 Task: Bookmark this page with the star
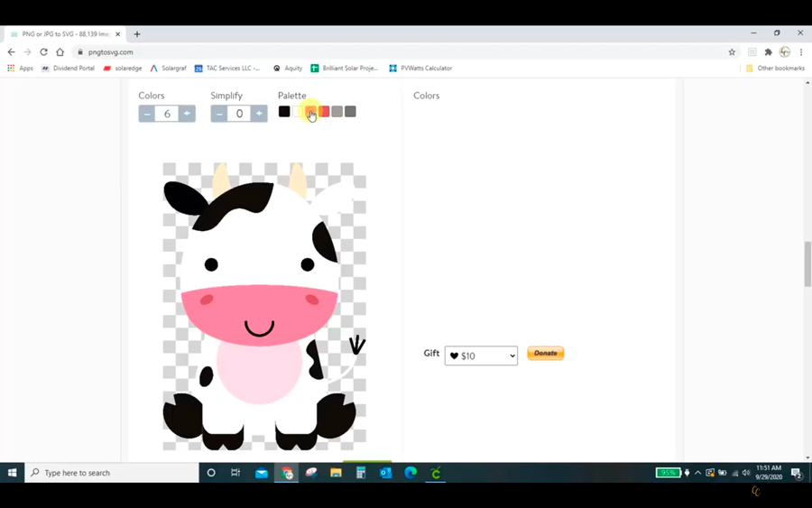click(x=732, y=51)
